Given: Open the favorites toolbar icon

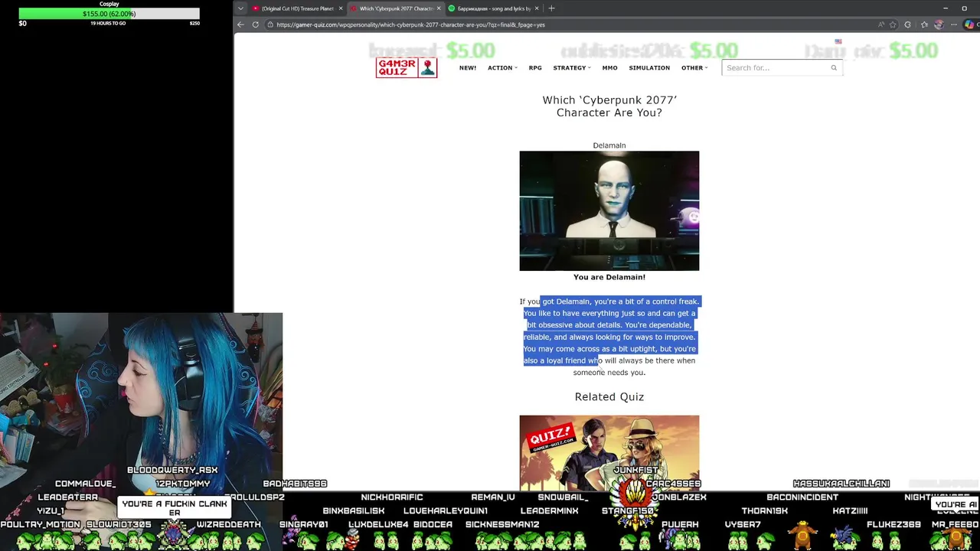Looking at the screenshot, I should point(924,24).
